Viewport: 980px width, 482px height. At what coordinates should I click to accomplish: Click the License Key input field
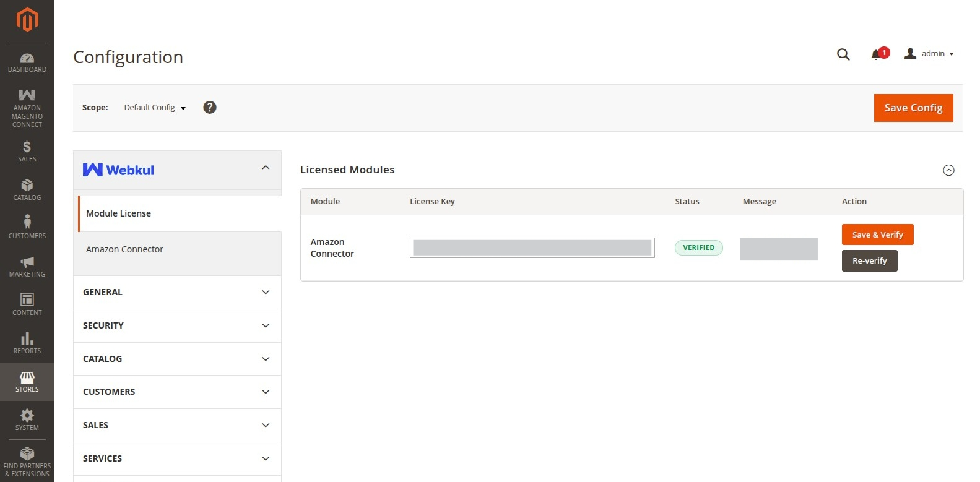532,247
